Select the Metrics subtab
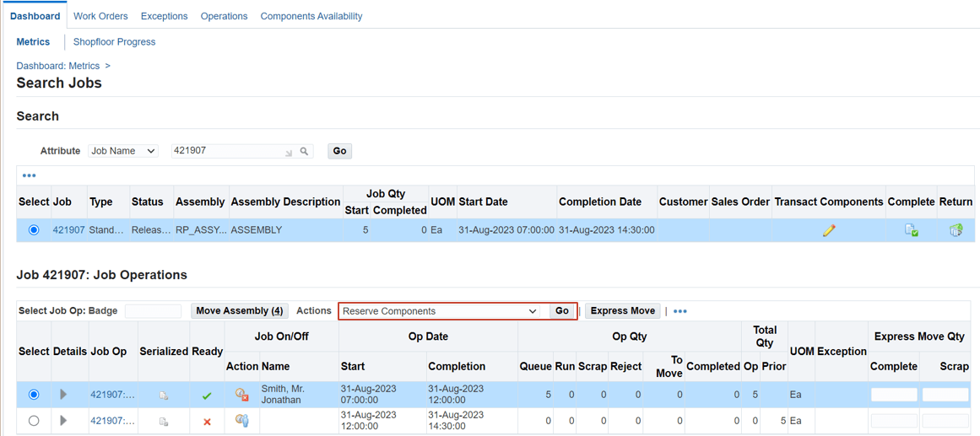 [x=33, y=42]
